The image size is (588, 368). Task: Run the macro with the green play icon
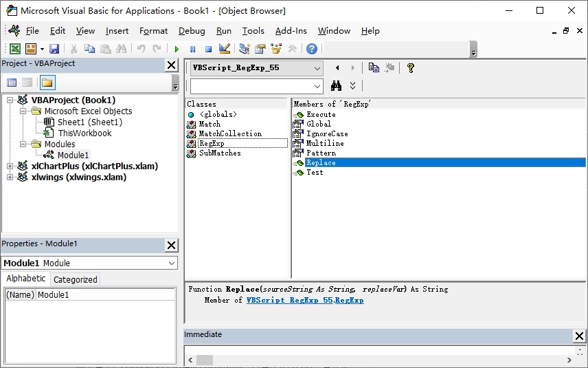[177, 50]
